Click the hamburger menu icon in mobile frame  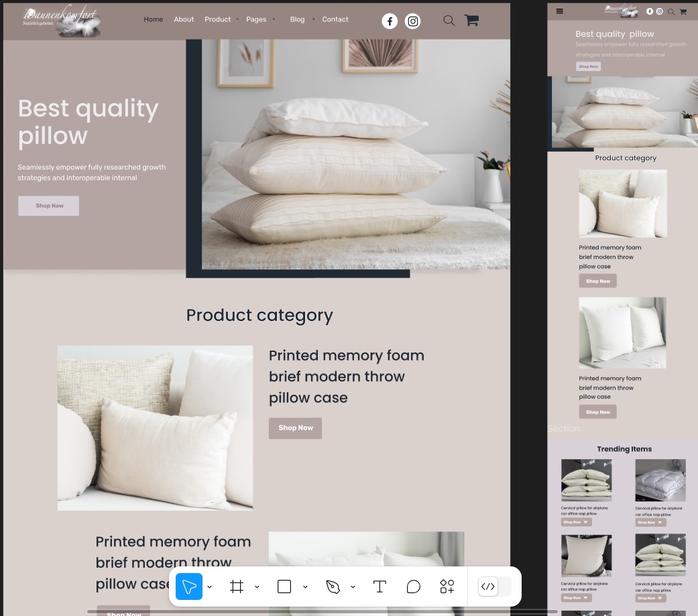pyautogui.click(x=560, y=11)
